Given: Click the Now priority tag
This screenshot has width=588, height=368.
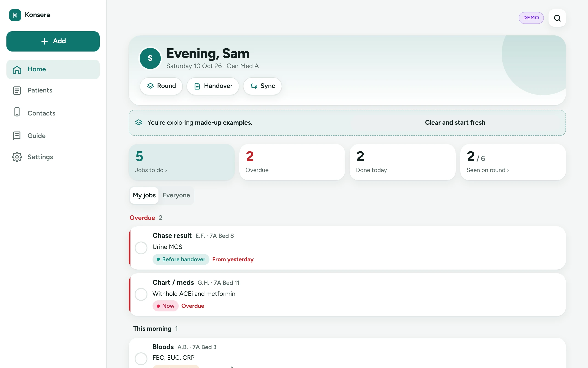Looking at the screenshot, I should point(165,306).
